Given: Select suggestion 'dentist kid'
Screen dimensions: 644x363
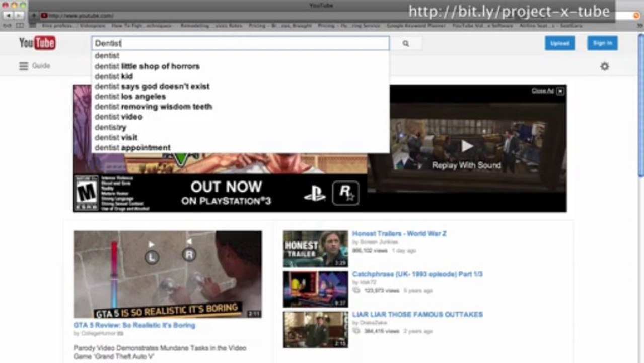Looking at the screenshot, I should point(240,76).
